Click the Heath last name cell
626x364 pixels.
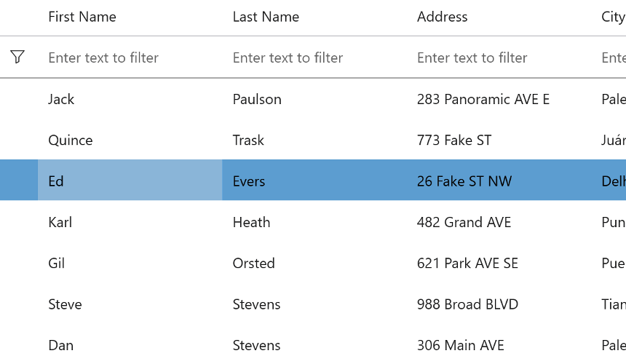click(x=251, y=222)
